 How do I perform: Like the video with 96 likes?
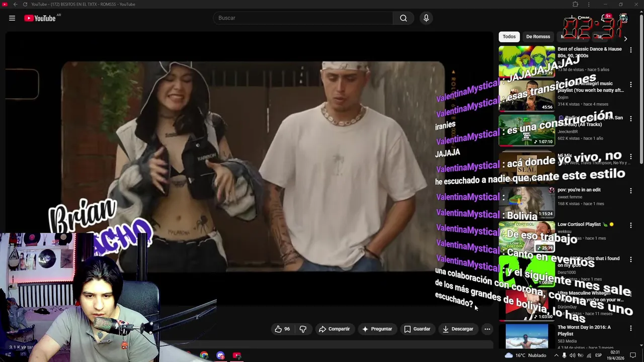(x=282, y=329)
